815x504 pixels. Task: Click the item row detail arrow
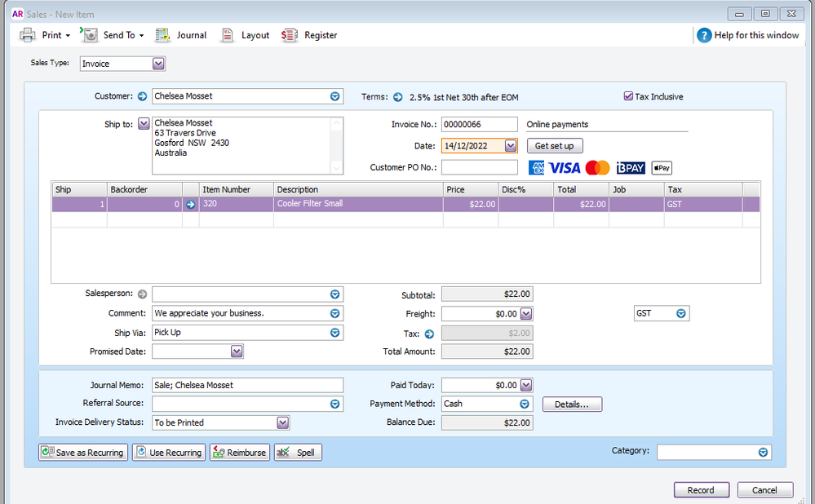point(191,205)
